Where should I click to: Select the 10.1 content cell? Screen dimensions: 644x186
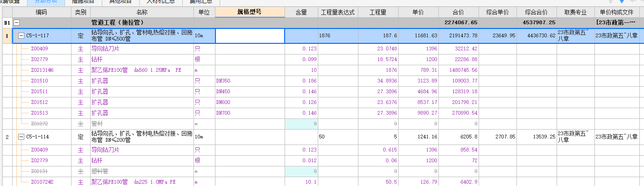(301, 182)
